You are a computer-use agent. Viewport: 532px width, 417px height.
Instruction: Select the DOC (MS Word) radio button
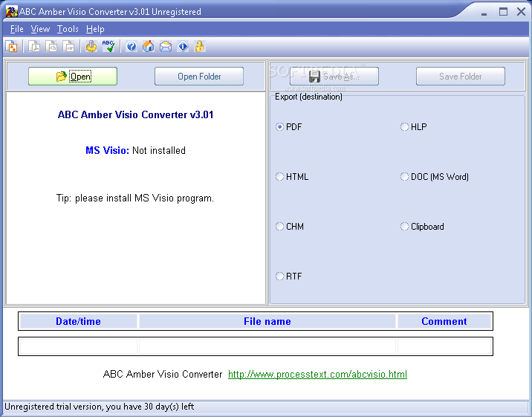(404, 177)
